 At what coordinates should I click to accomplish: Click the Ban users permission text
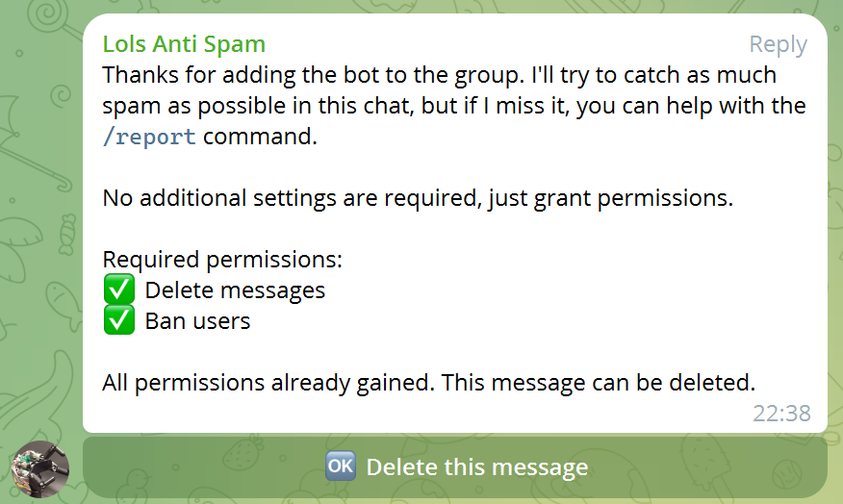(x=197, y=320)
